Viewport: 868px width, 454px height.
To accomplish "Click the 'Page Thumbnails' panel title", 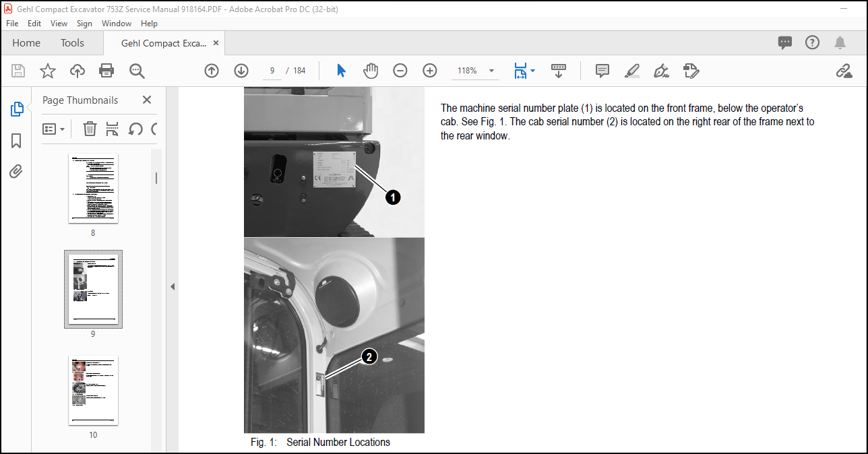I will pyautogui.click(x=80, y=100).
